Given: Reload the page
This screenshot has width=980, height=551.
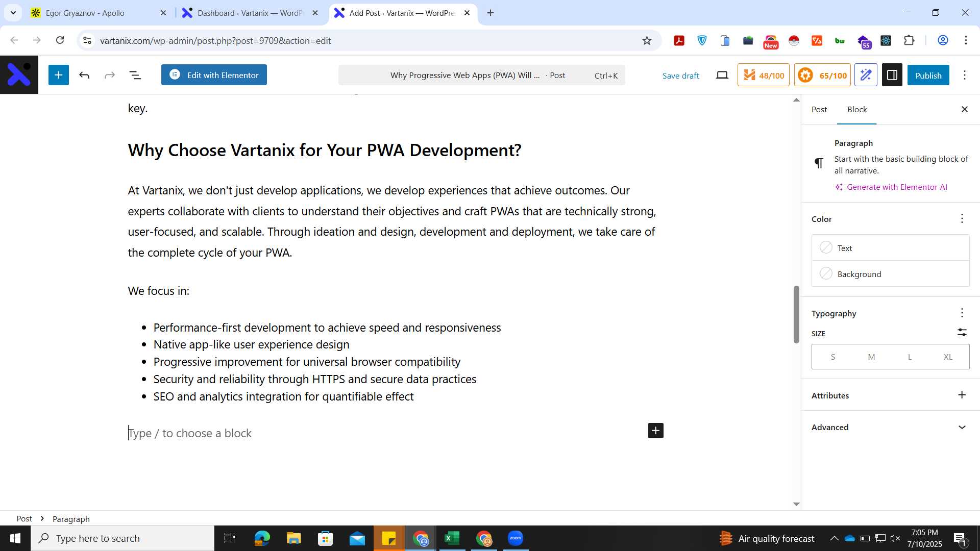Looking at the screenshot, I should pos(60,40).
